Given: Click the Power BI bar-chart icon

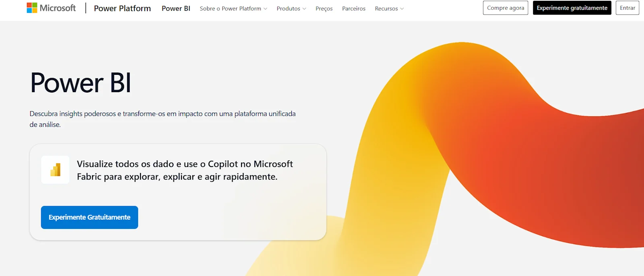Looking at the screenshot, I should click(x=56, y=170).
